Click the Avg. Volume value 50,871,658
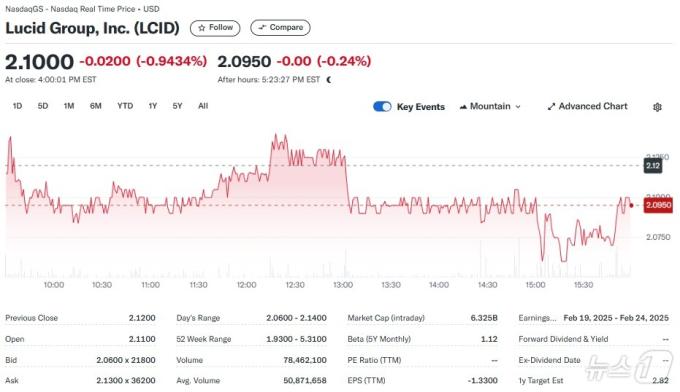Screen dimensions: 680x392 305,380
